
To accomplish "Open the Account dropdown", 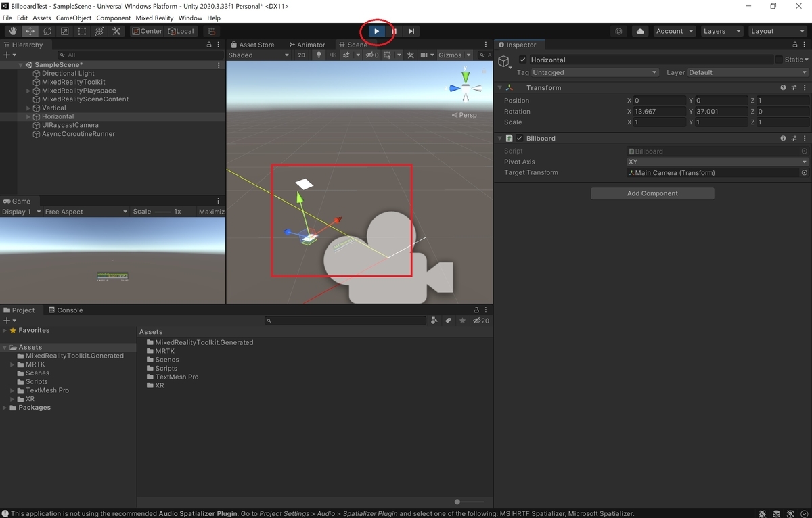I will point(674,31).
